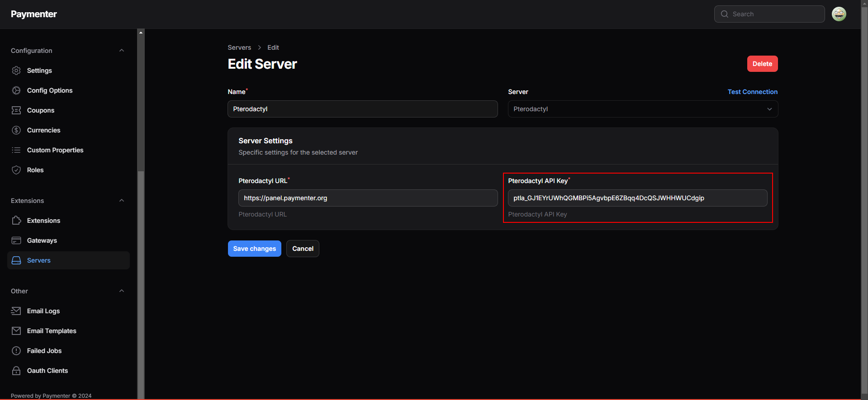This screenshot has height=400, width=868.
Task: Click the Save changes button
Action: 254,249
